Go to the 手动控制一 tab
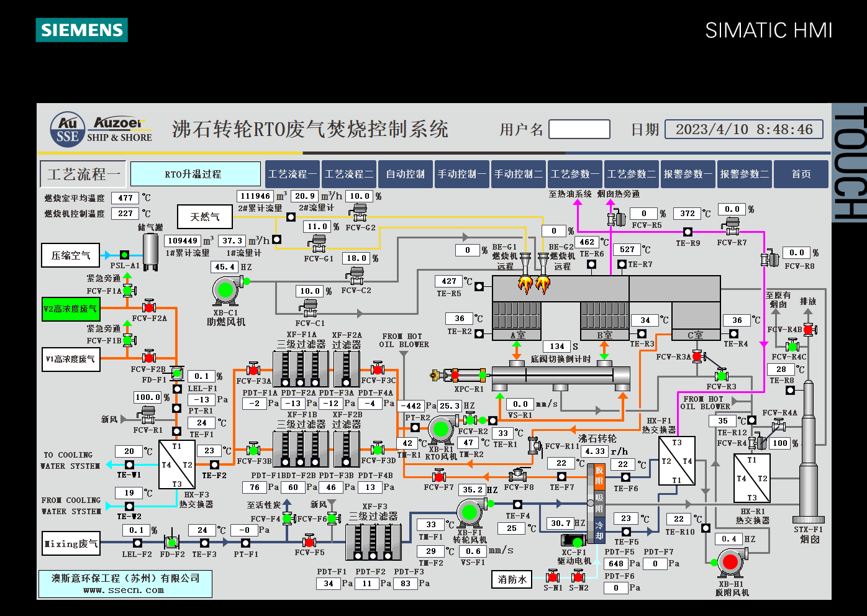The image size is (867, 616). click(x=462, y=174)
